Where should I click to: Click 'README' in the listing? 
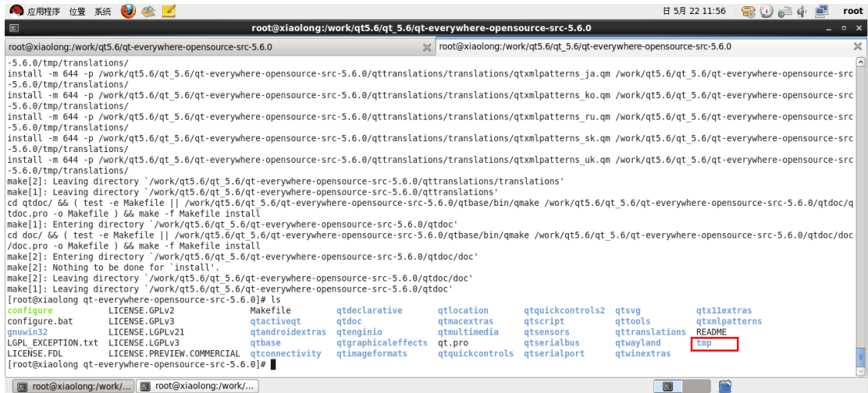coord(711,332)
